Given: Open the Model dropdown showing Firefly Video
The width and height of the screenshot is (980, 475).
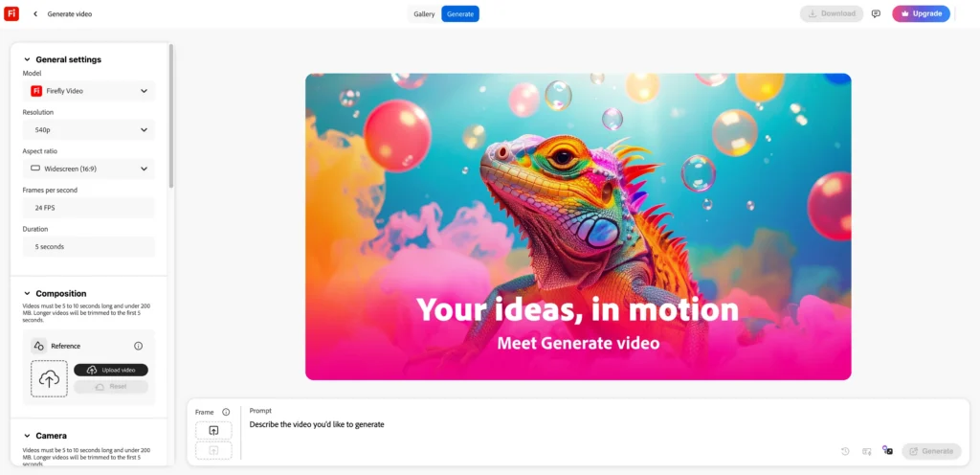Looking at the screenshot, I should click(x=89, y=91).
